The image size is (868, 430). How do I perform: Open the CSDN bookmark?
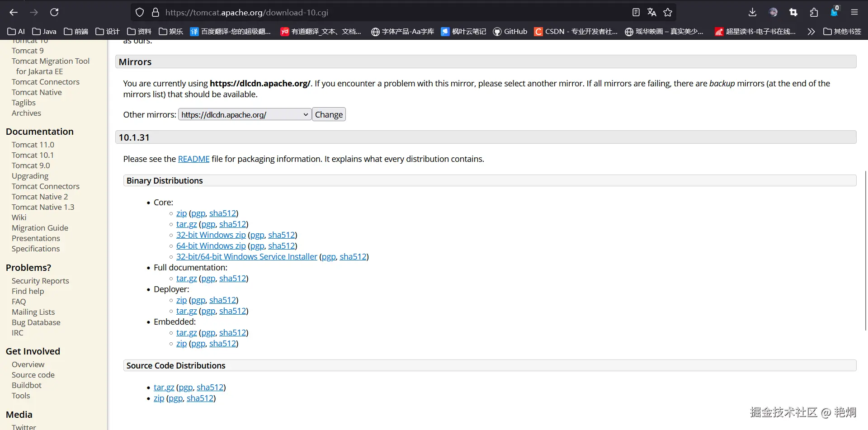coord(576,31)
